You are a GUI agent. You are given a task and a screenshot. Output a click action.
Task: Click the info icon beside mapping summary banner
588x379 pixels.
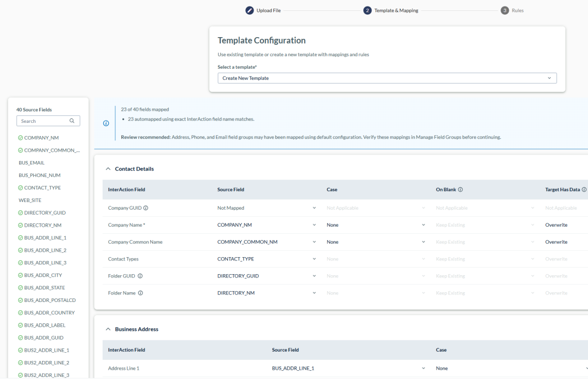point(106,123)
